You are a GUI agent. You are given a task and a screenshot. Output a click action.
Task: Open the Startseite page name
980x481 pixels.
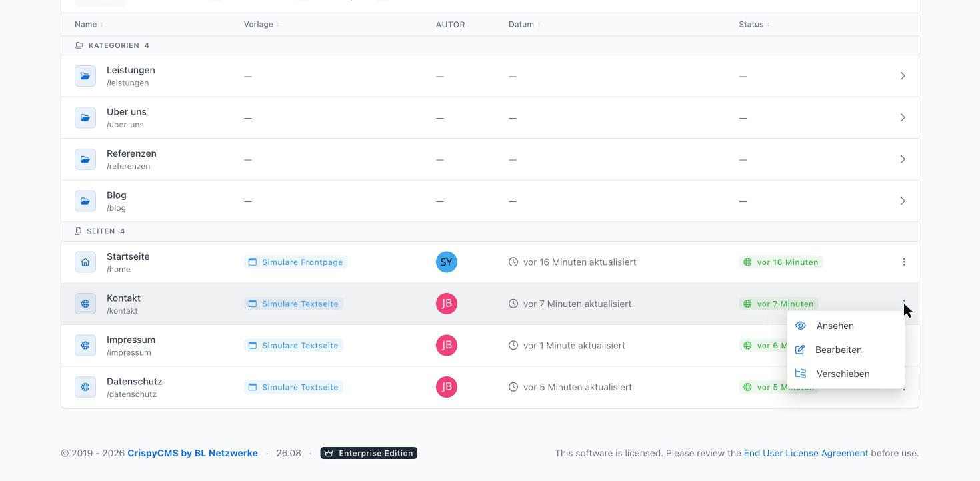(x=128, y=256)
